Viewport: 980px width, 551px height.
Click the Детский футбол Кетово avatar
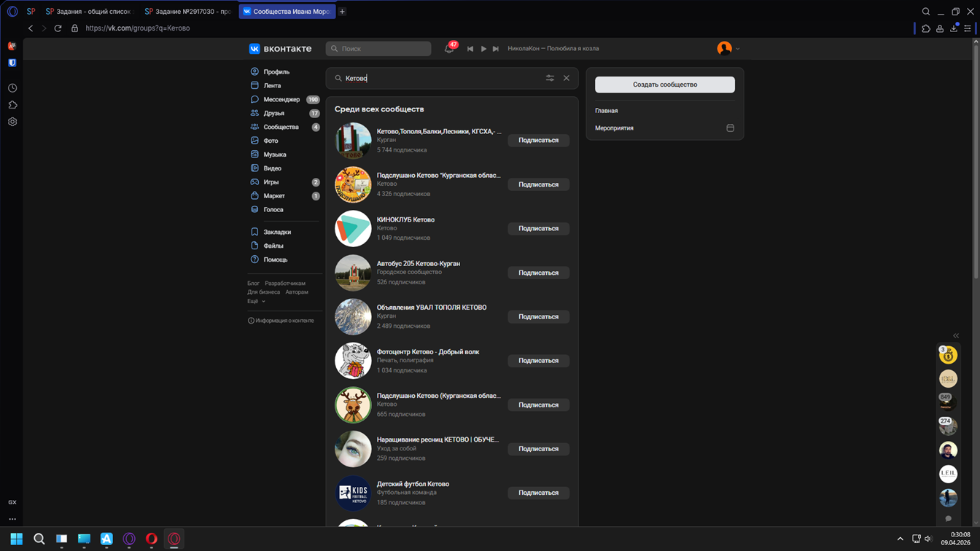point(353,493)
